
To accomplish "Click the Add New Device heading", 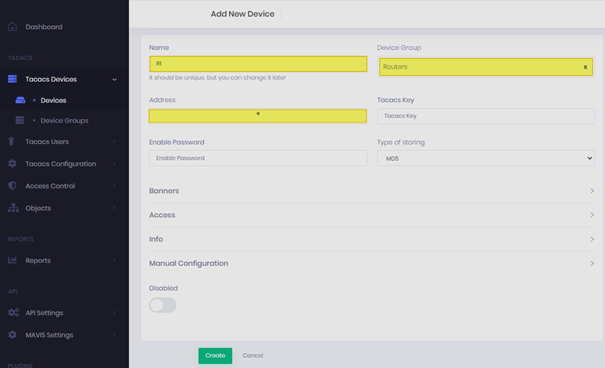I will tap(242, 14).
